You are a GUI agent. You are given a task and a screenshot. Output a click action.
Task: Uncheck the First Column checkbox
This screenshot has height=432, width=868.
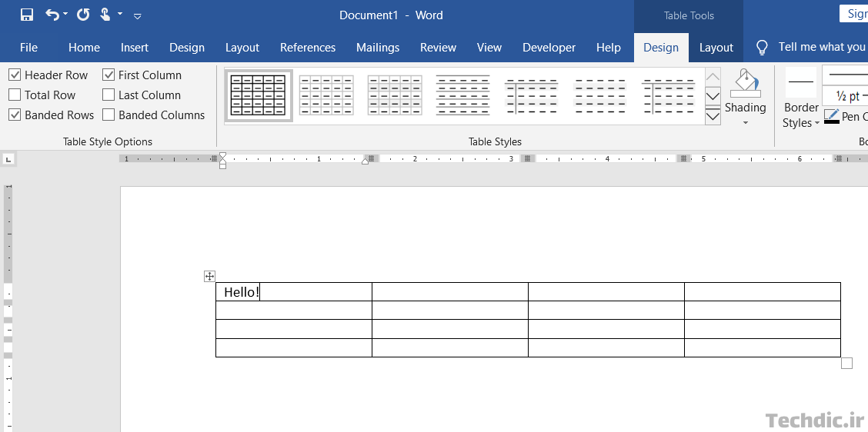click(x=108, y=75)
